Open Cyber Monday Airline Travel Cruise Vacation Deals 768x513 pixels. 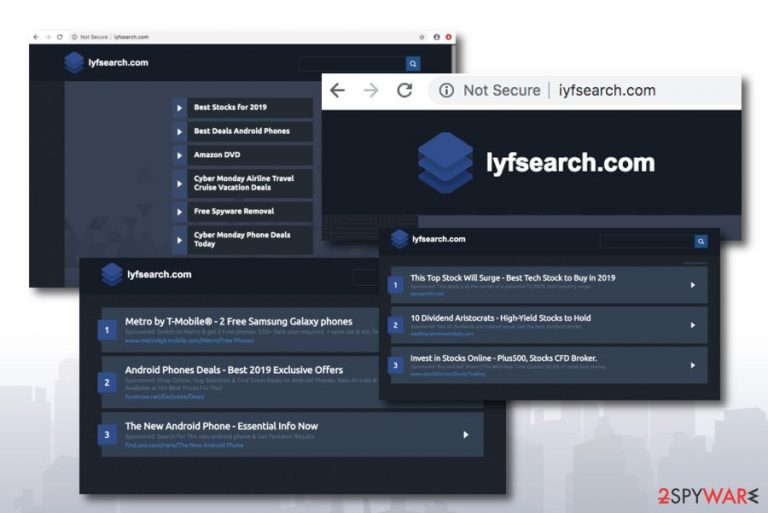250,183
